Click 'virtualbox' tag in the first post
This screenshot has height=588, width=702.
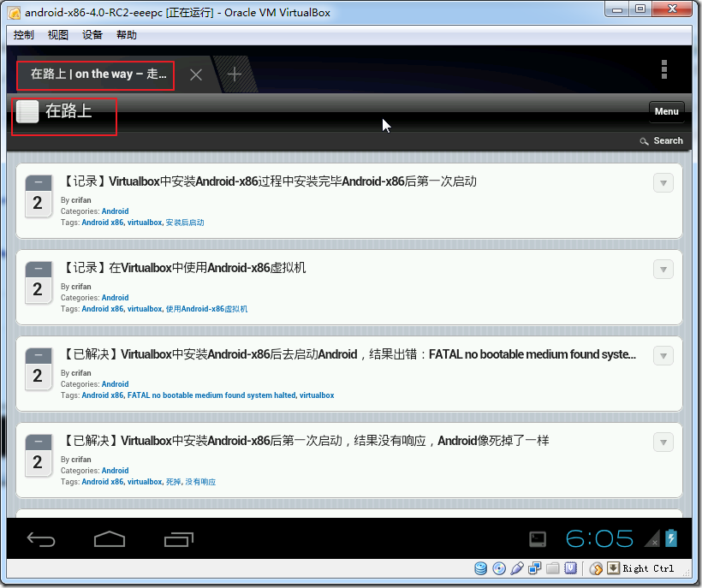pos(145,223)
